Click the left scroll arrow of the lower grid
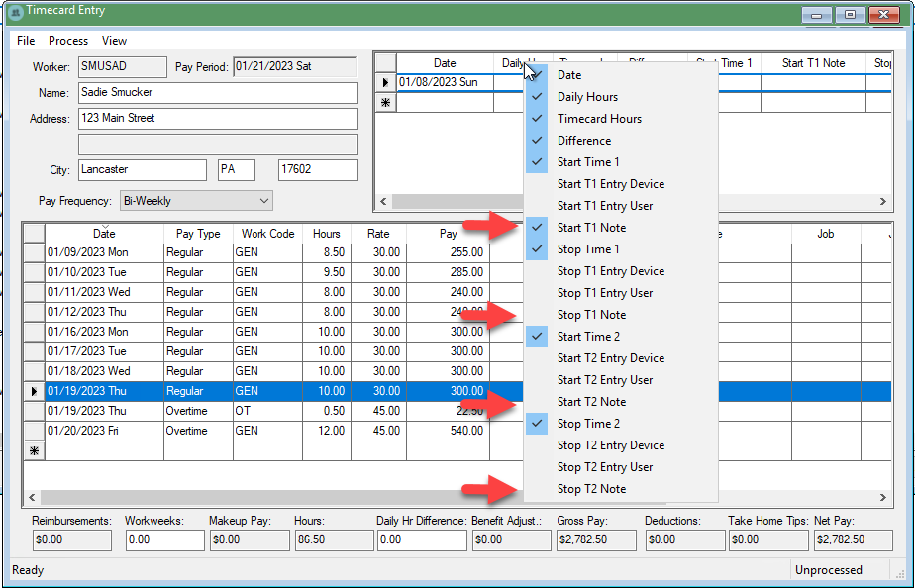Screen dimensions: 915x588 coord(31,497)
